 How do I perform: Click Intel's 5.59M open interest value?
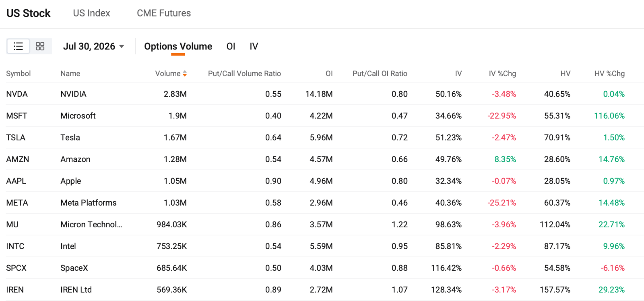[321, 246]
